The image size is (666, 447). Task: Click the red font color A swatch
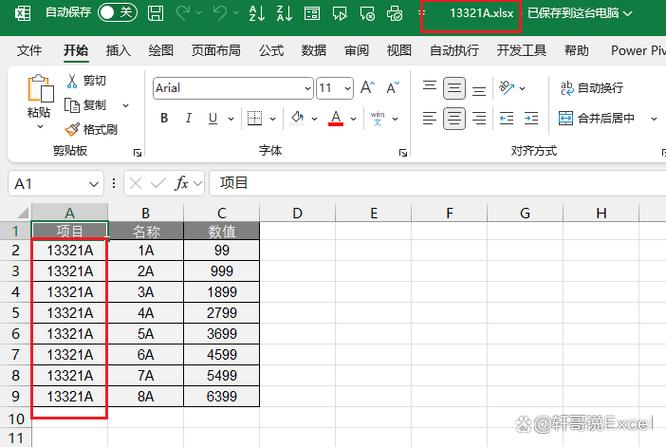336,118
